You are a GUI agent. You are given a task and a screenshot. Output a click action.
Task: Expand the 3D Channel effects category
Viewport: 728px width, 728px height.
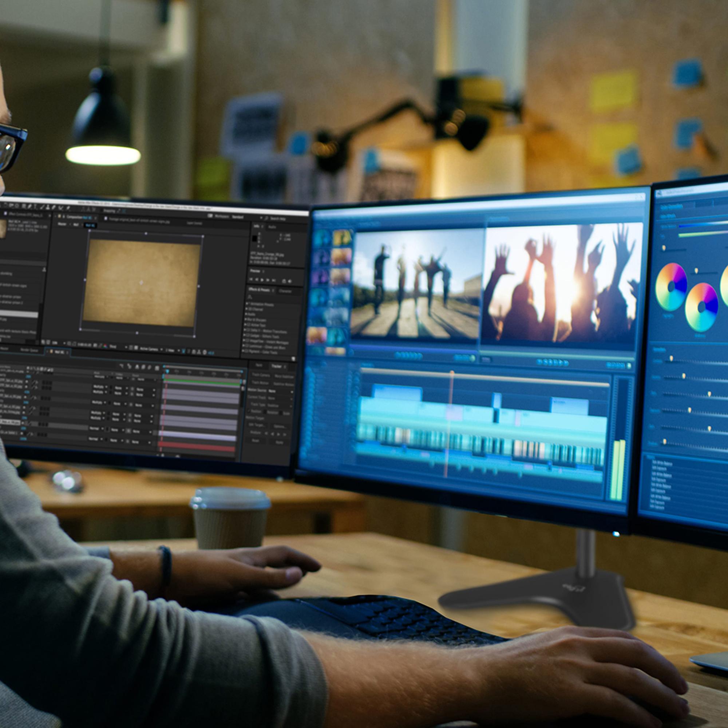pyautogui.click(x=246, y=309)
